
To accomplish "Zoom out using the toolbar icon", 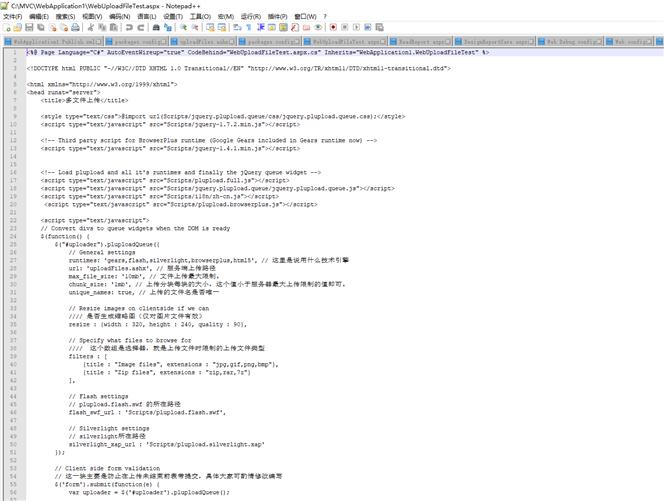I will (x=195, y=28).
